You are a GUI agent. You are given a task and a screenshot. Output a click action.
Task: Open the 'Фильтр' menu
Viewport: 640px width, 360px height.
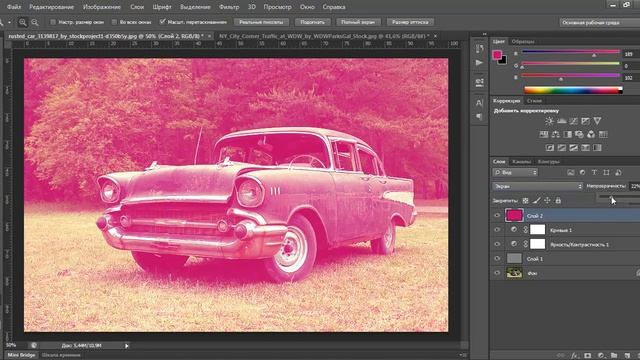tap(229, 7)
